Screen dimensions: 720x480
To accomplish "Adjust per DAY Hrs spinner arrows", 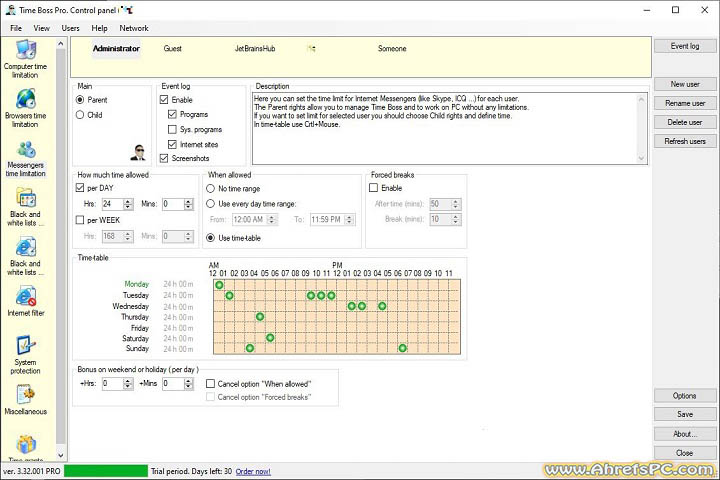I will [x=129, y=204].
